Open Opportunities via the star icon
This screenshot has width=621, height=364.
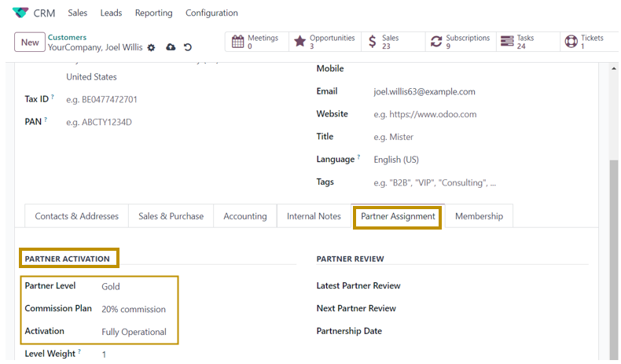(x=299, y=42)
